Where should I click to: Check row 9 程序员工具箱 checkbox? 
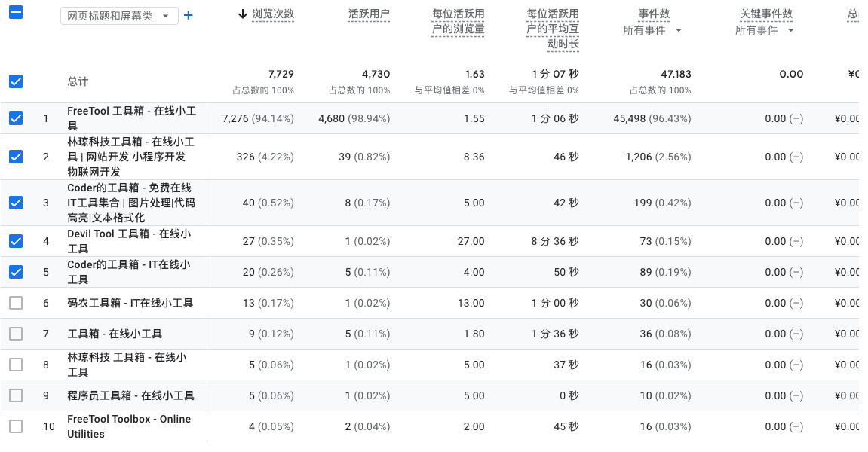16,395
